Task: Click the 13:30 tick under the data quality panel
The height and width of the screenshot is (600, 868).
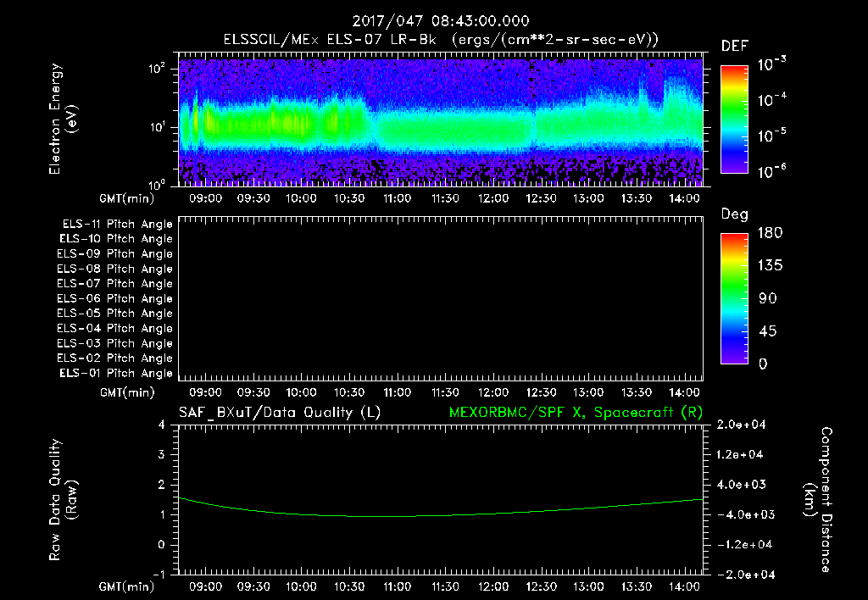Action: (x=637, y=586)
